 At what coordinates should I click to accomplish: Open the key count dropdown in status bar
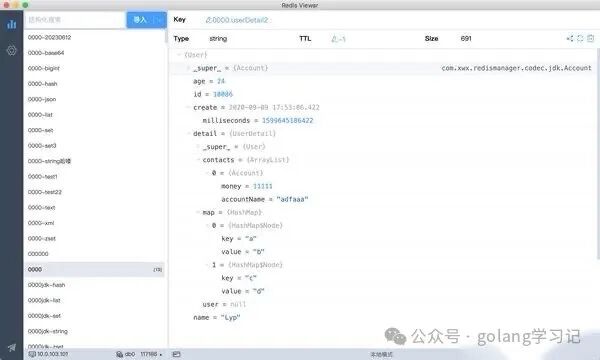pyautogui.click(x=151, y=354)
